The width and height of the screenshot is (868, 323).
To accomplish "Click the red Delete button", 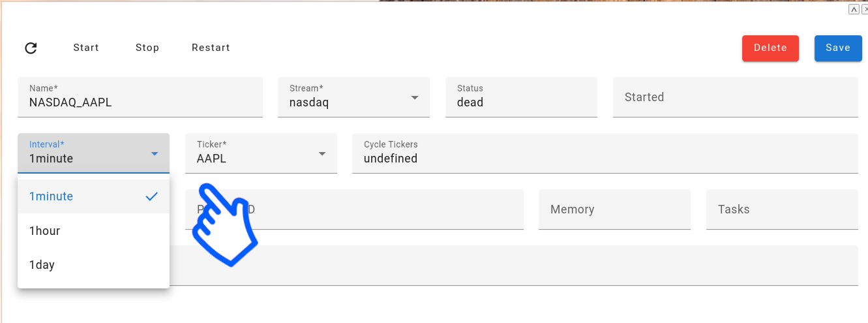I will pyautogui.click(x=770, y=48).
